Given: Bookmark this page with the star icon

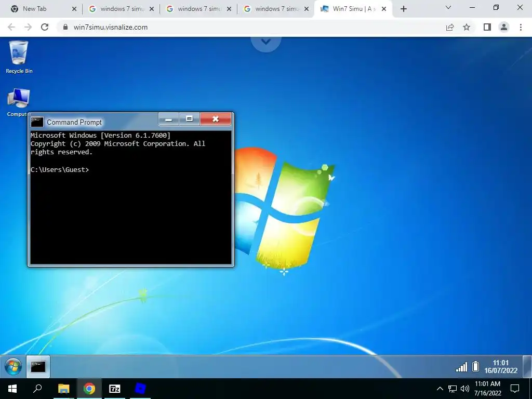Looking at the screenshot, I should click(467, 27).
